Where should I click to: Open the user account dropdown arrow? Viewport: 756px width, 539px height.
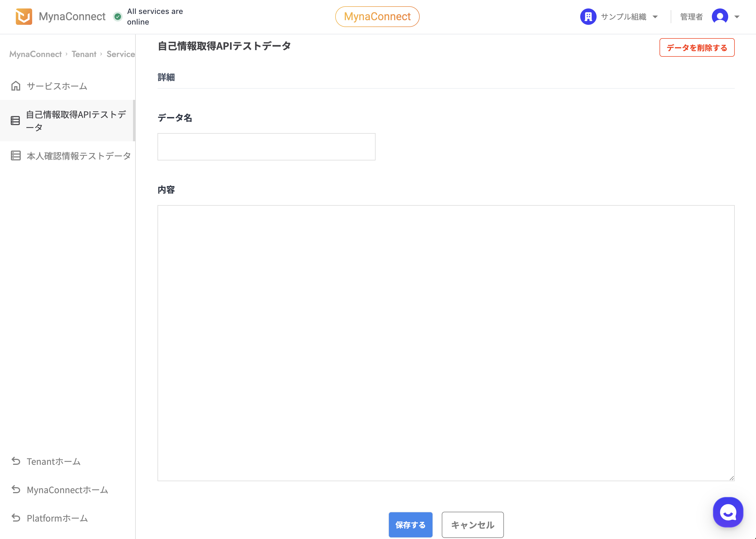[x=737, y=17]
